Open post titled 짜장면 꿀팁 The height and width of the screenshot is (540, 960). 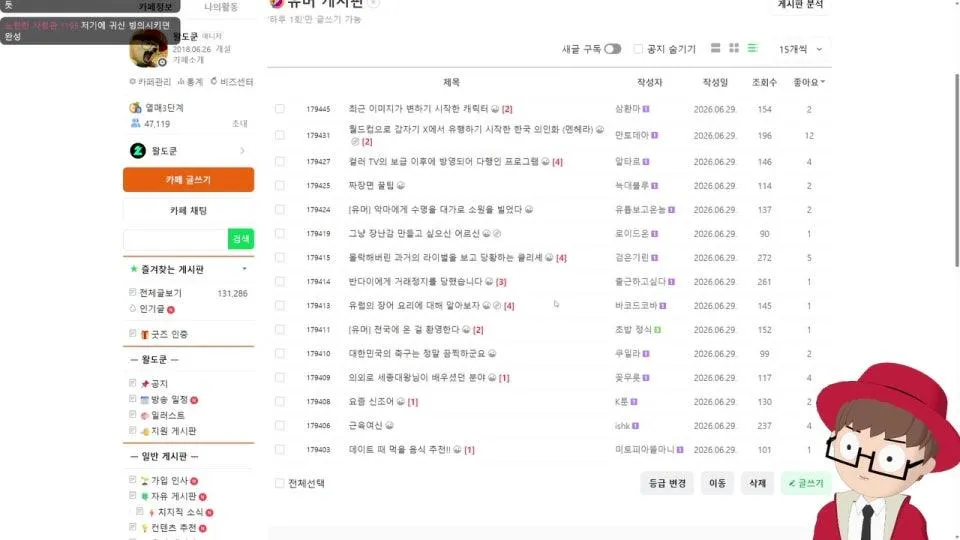371,186
